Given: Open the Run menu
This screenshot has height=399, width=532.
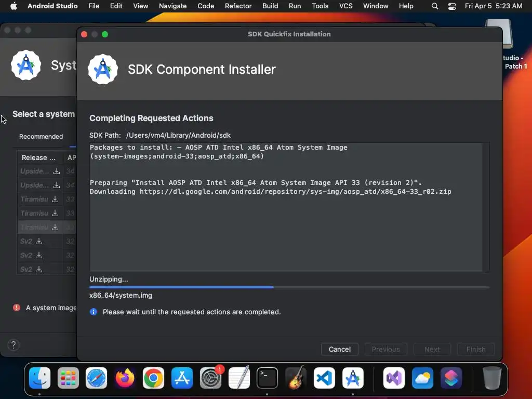Looking at the screenshot, I should pos(295,6).
